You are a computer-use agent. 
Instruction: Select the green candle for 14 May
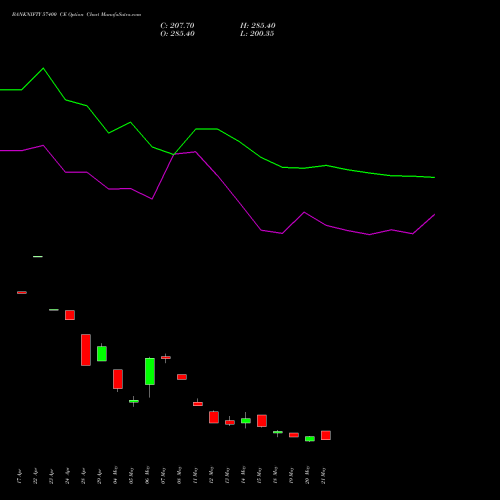point(246,421)
